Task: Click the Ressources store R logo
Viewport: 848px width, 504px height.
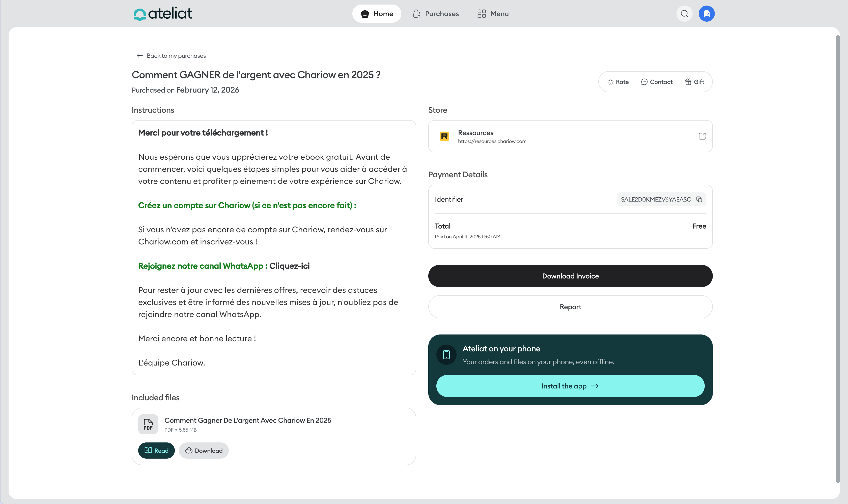Action: click(444, 136)
